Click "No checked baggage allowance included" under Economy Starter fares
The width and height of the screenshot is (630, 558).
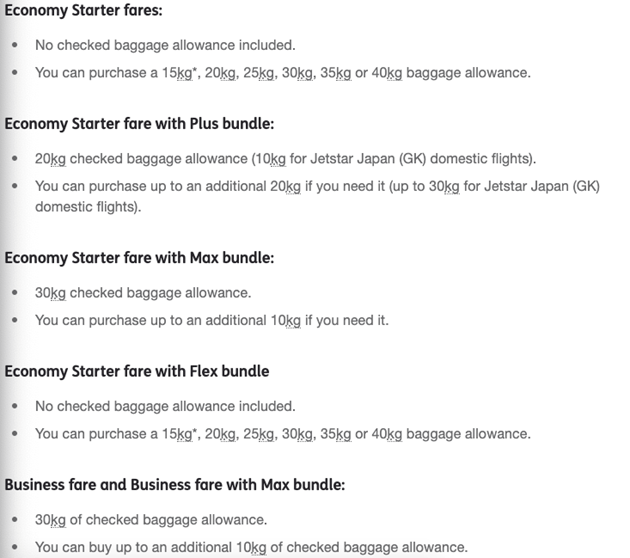tap(165, 45)
